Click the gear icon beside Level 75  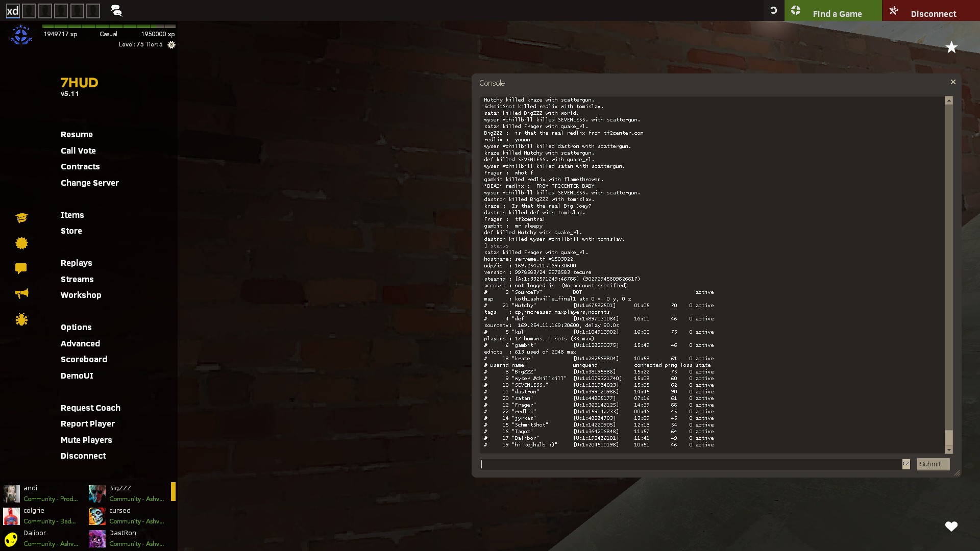pos(171,45)
